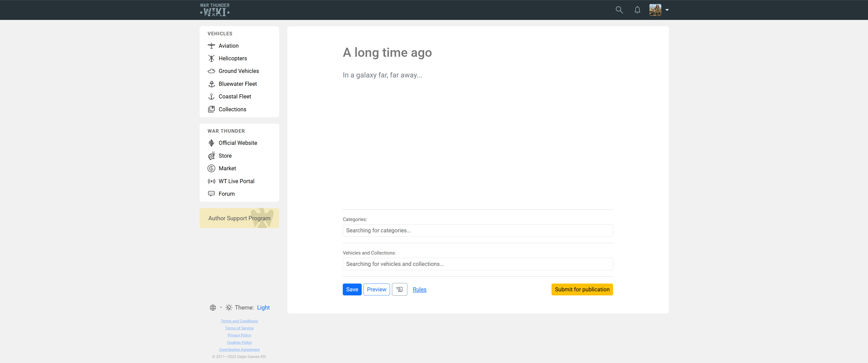Image resolution: width=868 pixels, height=363 pixels.
Task: Click the icon button beside Preview
Action: [399, 289]
